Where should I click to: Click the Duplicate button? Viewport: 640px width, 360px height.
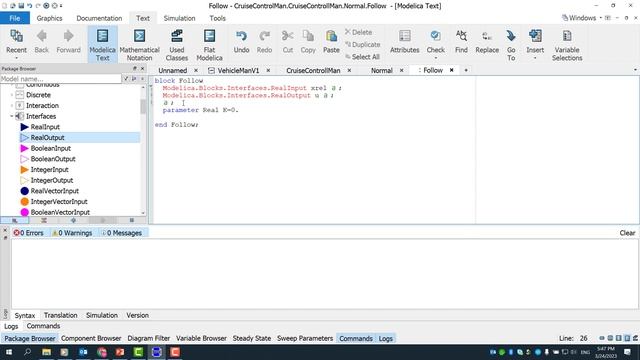click(363, 44)
